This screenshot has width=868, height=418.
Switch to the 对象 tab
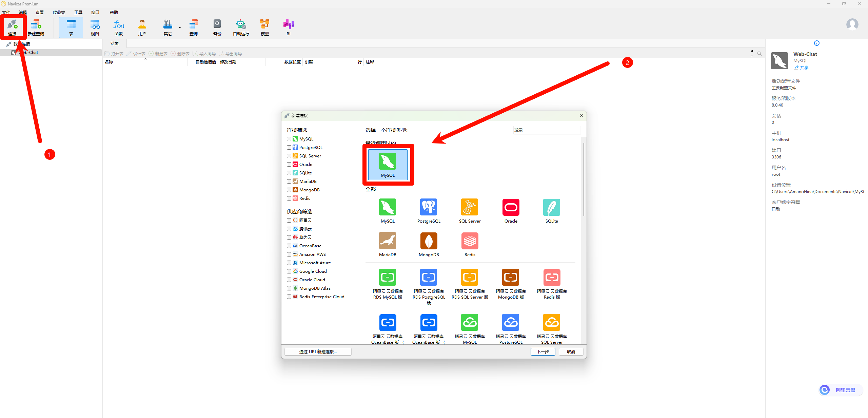[115, 43]
